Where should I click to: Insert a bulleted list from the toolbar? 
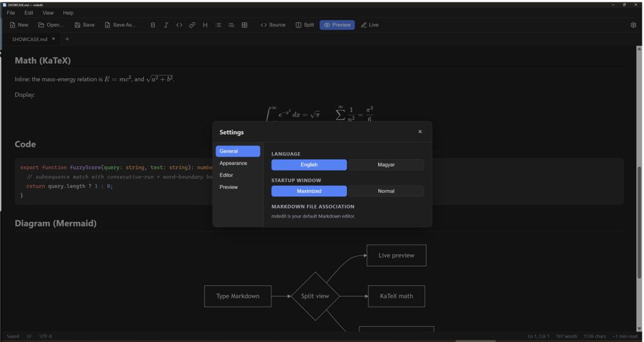pyautogui.click(x=218, y=25)
